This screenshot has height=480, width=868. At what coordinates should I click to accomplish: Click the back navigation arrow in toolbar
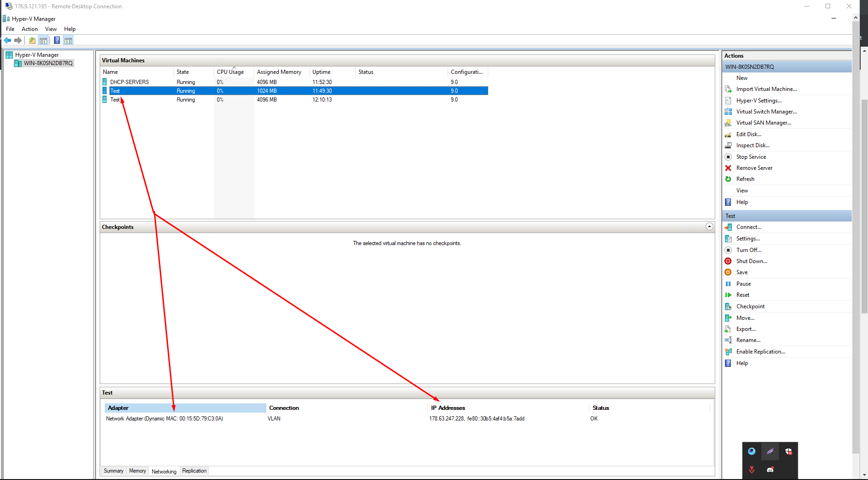point(7,40)
